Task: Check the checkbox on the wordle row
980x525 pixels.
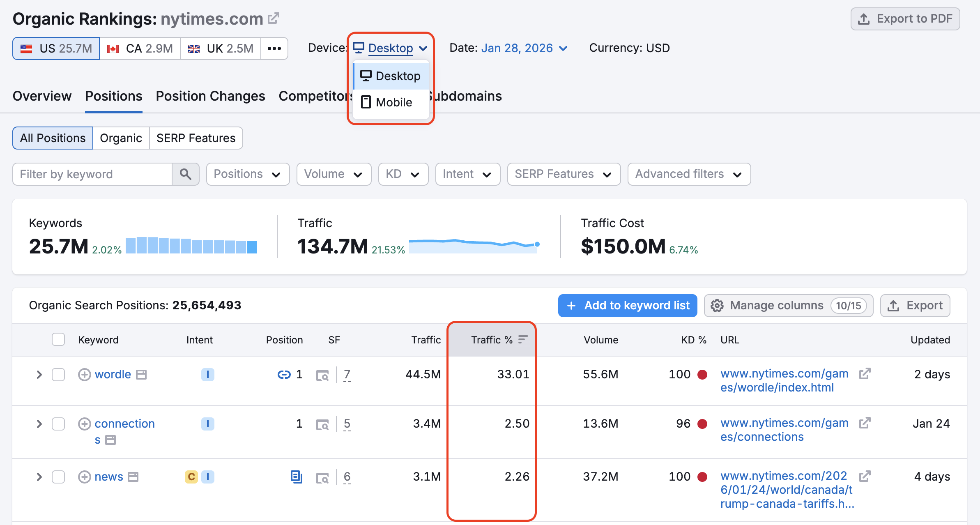Action: [x=58, y=374]
